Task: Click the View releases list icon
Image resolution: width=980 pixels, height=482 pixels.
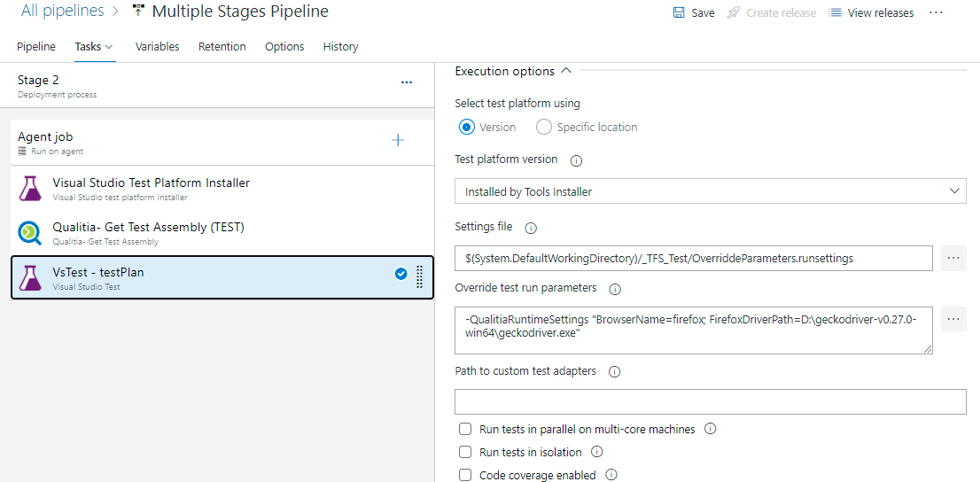Action: coord(835,13)
